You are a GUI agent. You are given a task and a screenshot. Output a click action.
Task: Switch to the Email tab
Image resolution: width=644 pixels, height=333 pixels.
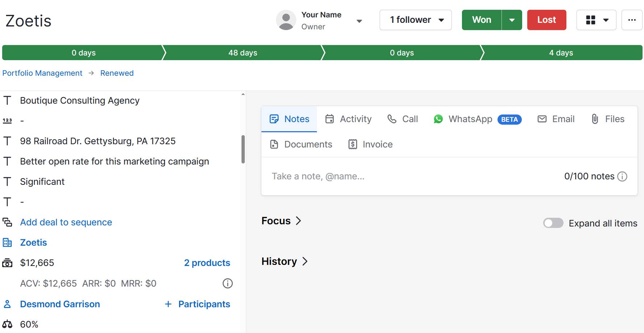pyautogui.click(x=556, y=119)
